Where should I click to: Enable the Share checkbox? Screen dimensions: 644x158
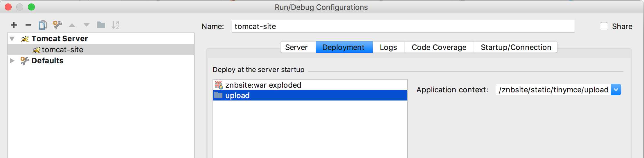pos(604,26)
